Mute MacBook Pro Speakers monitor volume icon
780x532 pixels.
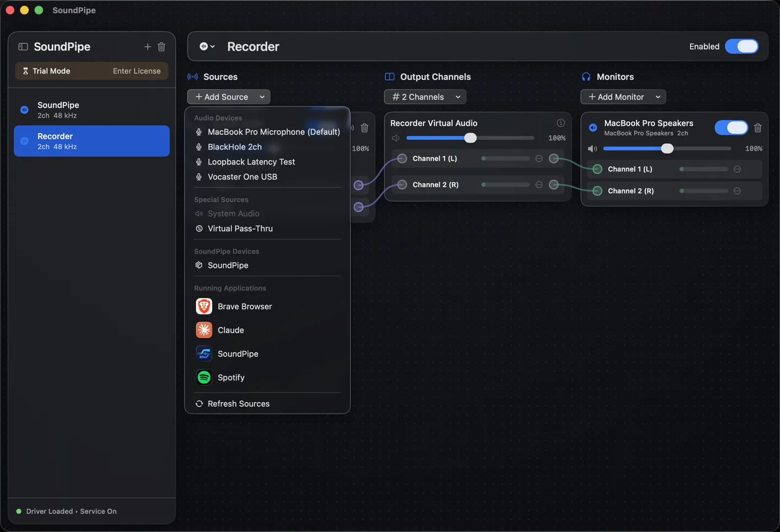pyautogui.click(x=592, y=149)
